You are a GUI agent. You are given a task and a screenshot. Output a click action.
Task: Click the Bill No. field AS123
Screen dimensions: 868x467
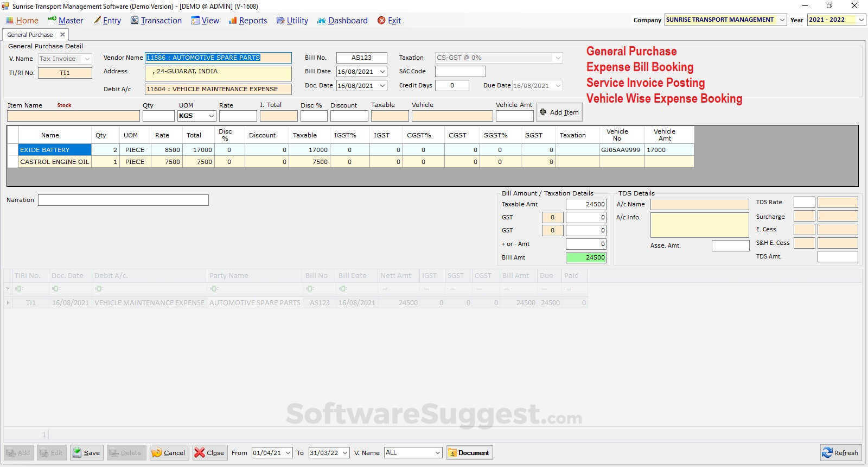362,58
